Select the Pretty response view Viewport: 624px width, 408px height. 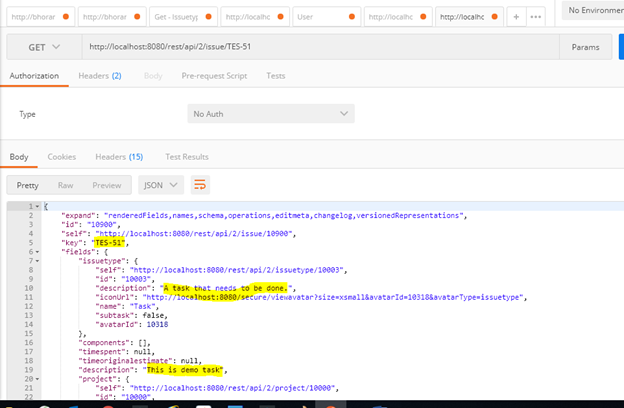27,185
